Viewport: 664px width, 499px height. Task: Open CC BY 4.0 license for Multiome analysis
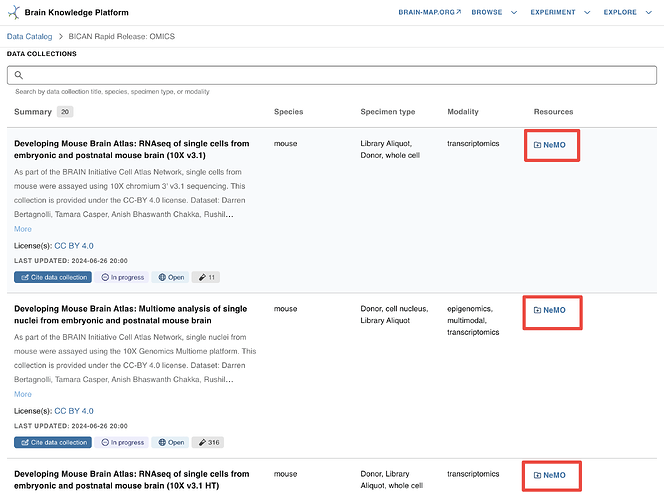(74, 411)
